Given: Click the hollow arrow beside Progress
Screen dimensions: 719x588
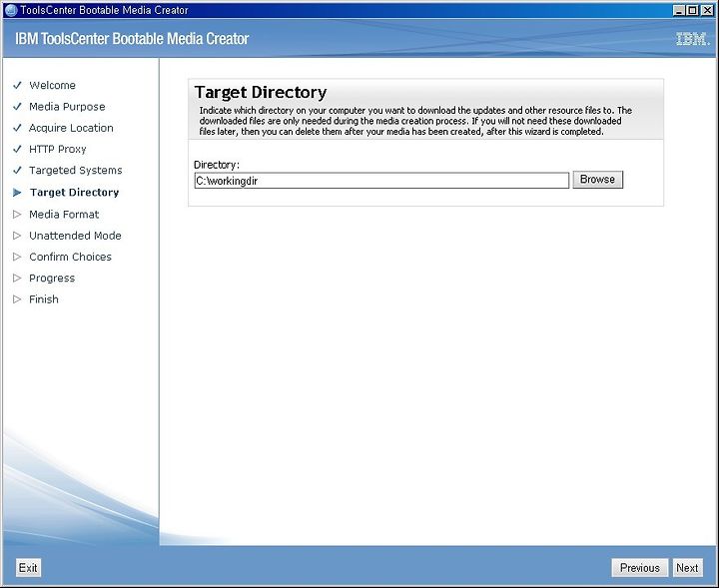Looking at the screenshot, I should coord(17,278).
